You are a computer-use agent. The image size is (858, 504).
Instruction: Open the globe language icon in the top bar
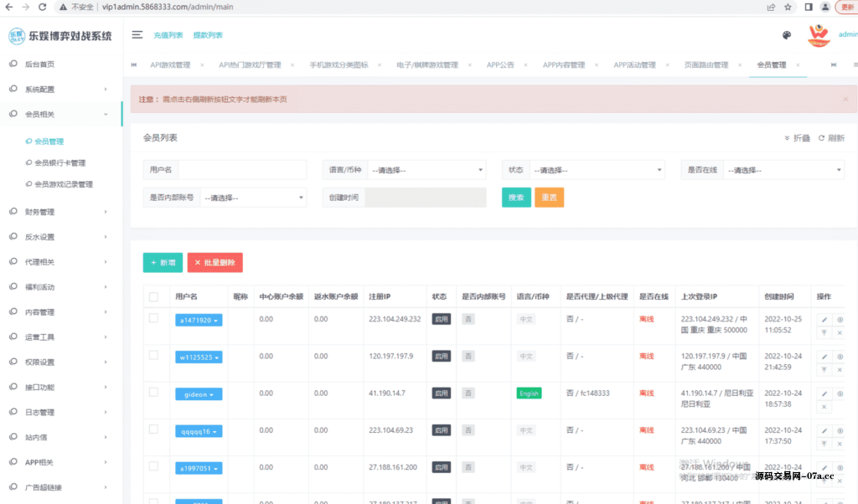(786, 35)
